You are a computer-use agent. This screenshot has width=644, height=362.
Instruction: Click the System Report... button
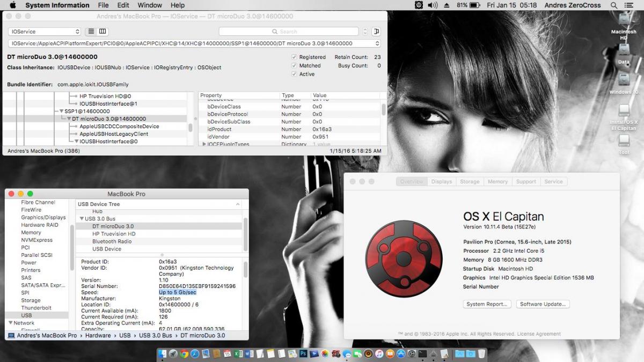487,304
